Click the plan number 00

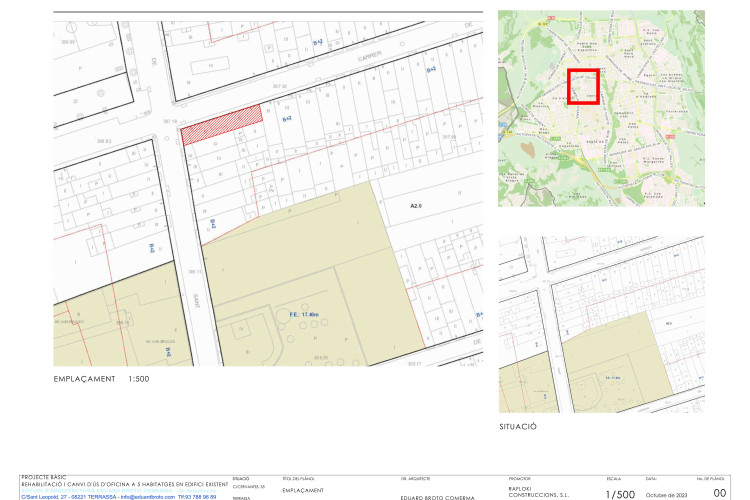tap(719, 493)
